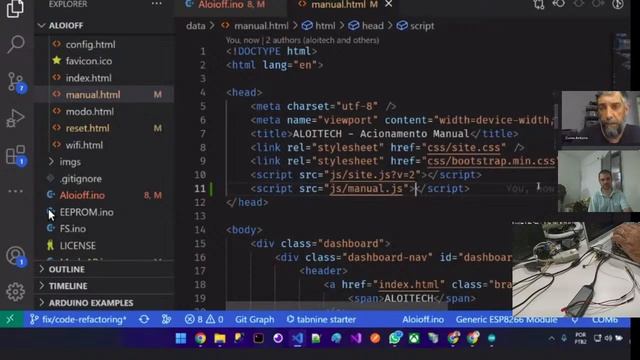Image resolution: width=640 pixels, height=360 pixels.
Task: Change board Generic ESP8266 Module
Action: pos(507,319)
